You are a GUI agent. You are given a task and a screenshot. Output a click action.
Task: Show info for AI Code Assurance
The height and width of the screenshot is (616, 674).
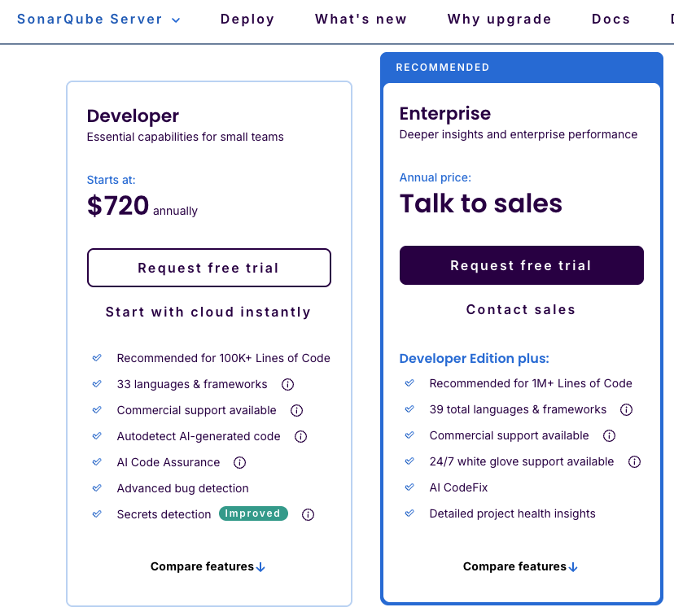point(239,462)
